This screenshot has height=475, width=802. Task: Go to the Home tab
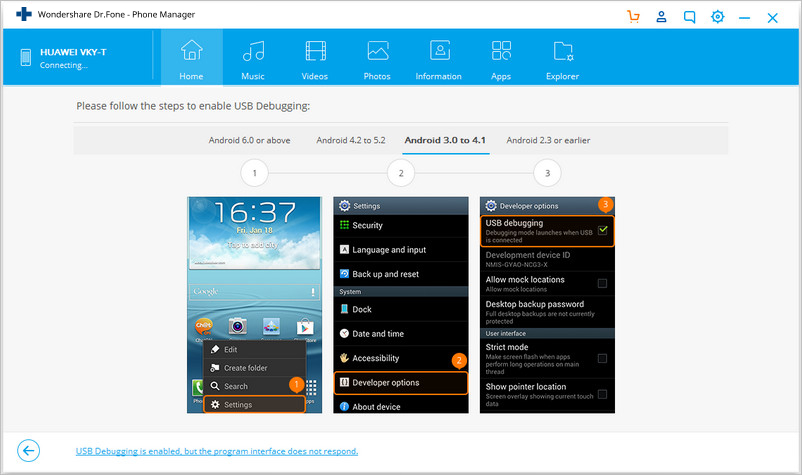[x=191, y=58]
